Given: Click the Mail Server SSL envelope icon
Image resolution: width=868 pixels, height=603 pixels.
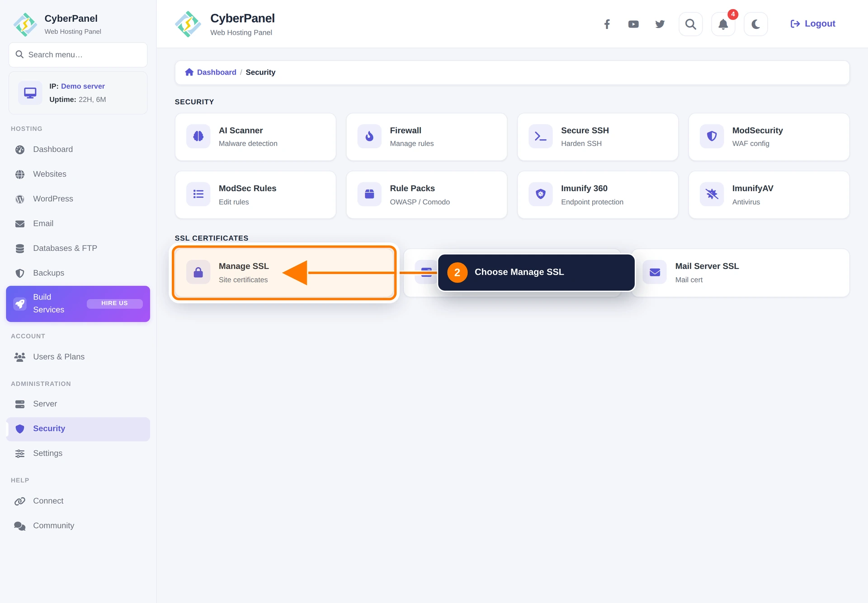Looking at the screenshot, I should (x=655, y=272).
